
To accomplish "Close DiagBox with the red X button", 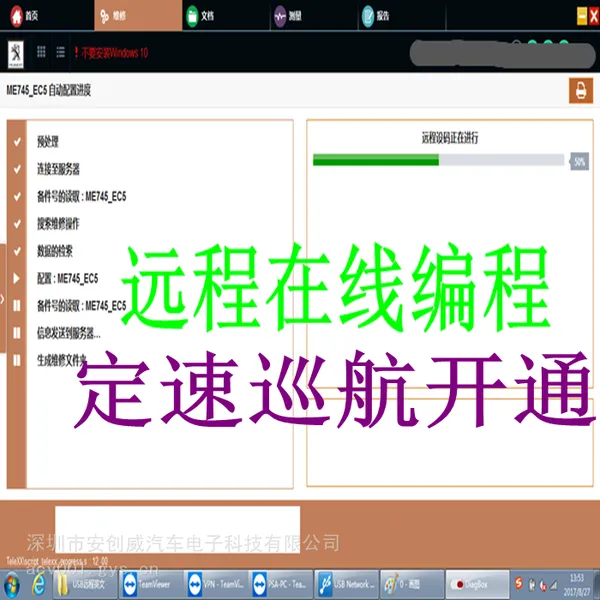I will [x=594, y=16].
